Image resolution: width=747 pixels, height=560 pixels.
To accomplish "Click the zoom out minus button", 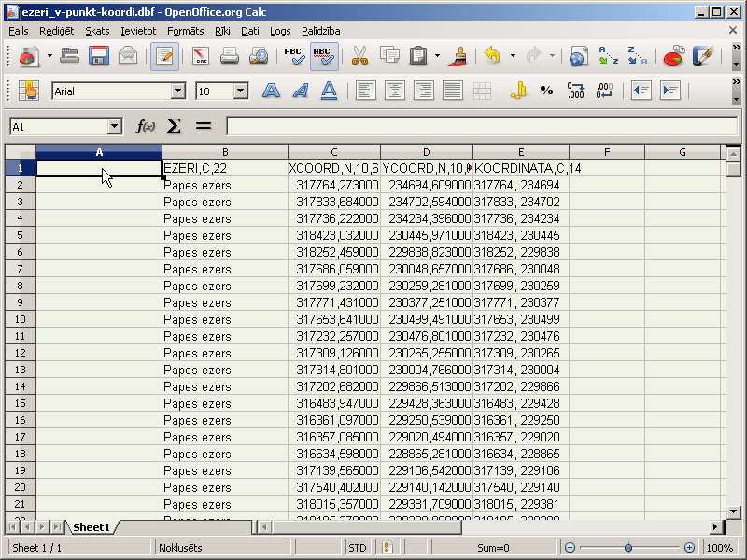I will pos(571,548).
